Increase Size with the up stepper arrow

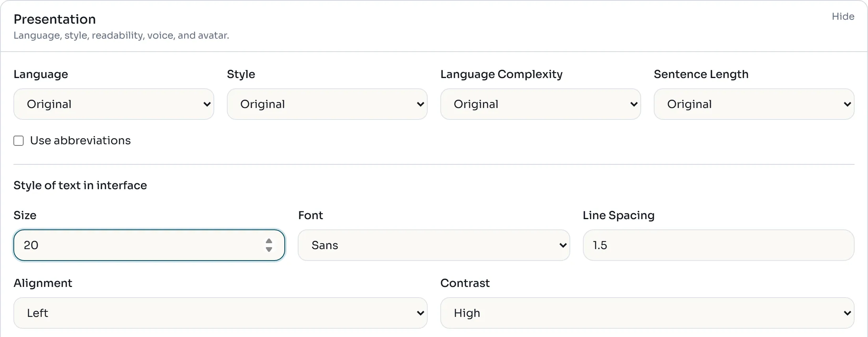point(269,241)
